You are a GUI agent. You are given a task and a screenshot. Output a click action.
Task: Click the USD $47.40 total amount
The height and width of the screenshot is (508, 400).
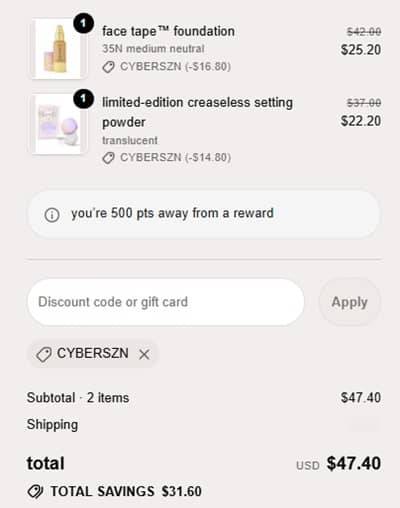click(338, 463)
